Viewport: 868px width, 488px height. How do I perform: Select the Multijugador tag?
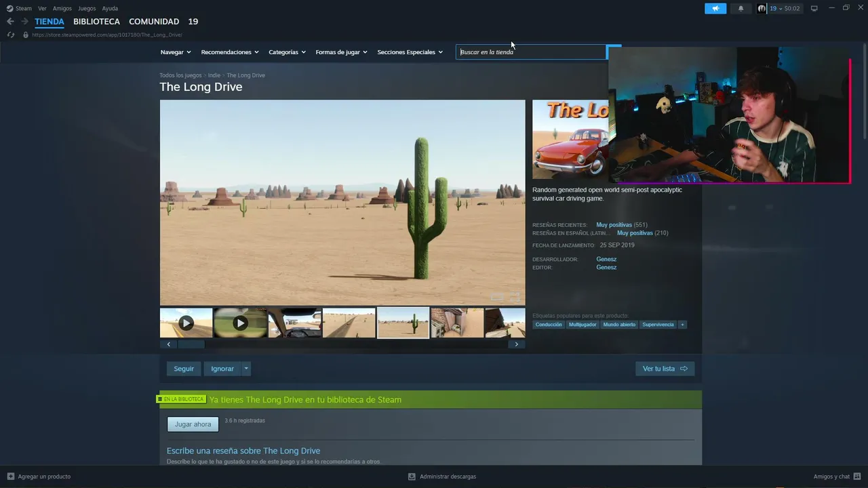pos(583,325)
